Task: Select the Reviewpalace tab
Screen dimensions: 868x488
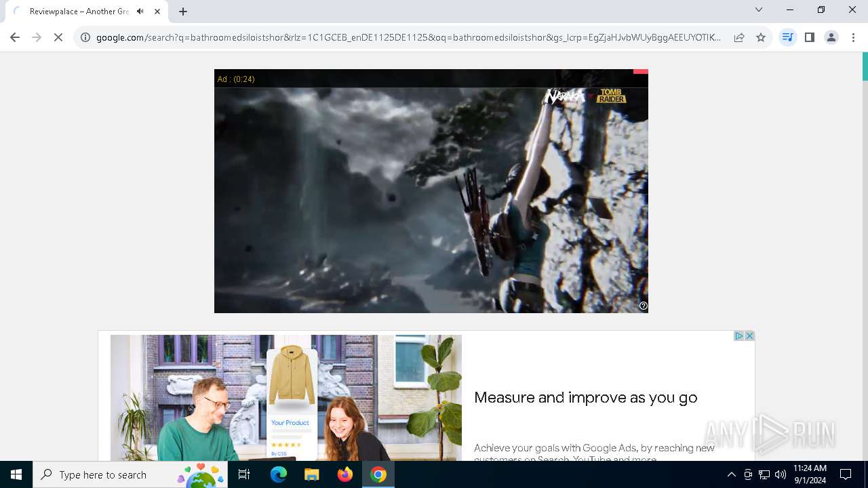Action: tap(87, 12)
